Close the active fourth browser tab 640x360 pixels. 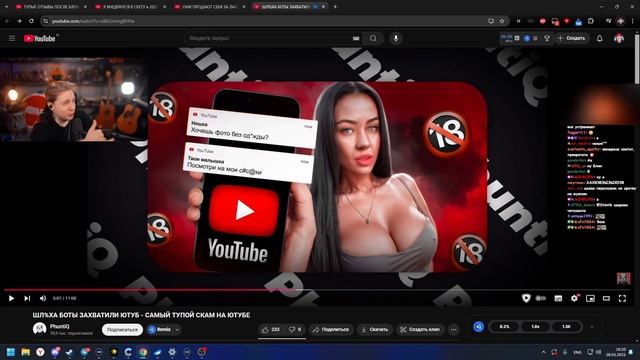323,7
